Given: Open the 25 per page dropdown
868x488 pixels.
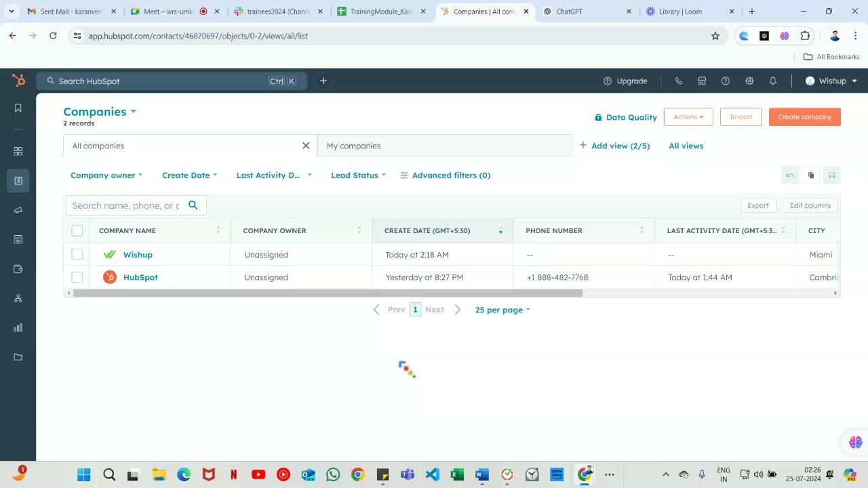Looking at the screenshot, I should coord(502,310).
